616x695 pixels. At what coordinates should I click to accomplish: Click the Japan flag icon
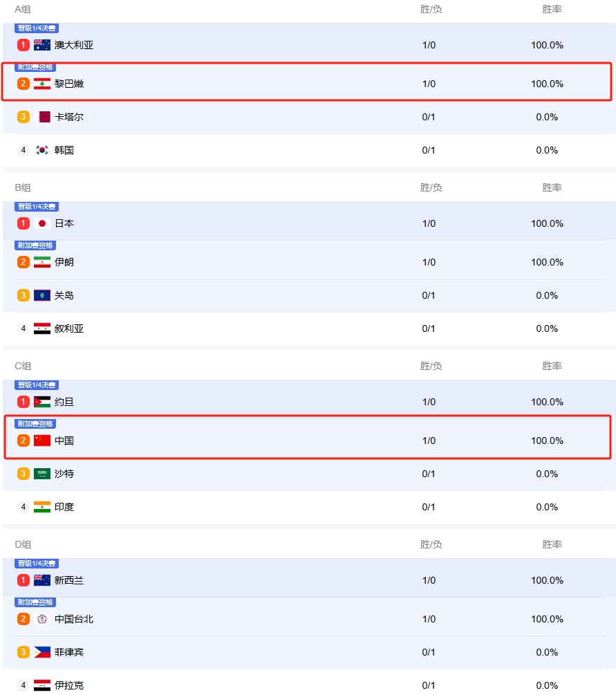pos(42,223)
